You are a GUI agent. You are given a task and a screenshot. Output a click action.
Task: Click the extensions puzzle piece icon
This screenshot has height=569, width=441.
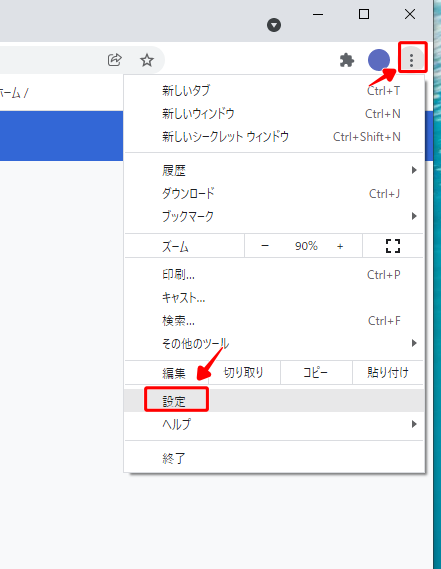tap(347, 60)
